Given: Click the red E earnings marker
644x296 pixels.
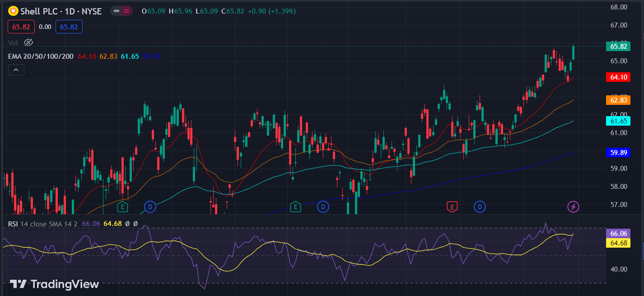Looking at the screenshot, I should click(452, 207).
